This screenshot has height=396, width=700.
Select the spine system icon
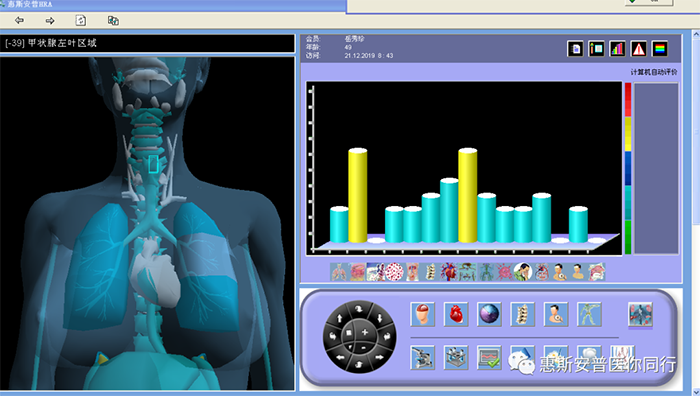coord(522,314)
